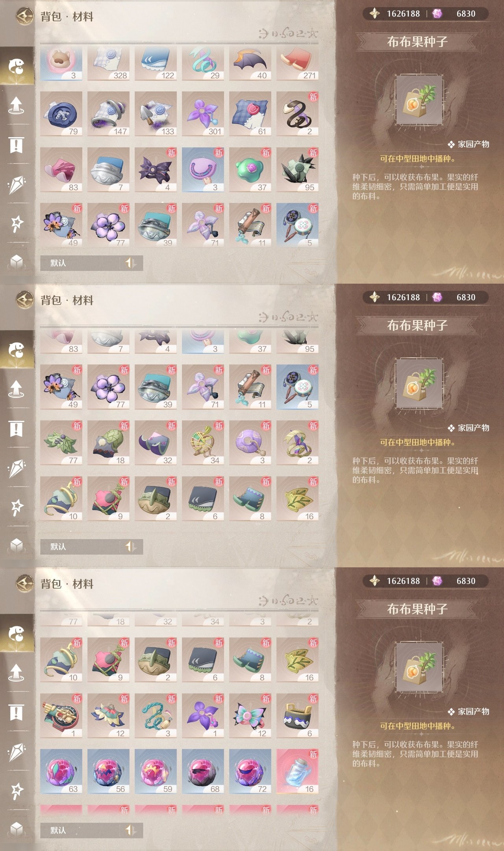Image resolution: width=504 pixels, height=851 pixels.
Task: Open the cube category tab in the topmost sidebar
Action: pos(16,262)
